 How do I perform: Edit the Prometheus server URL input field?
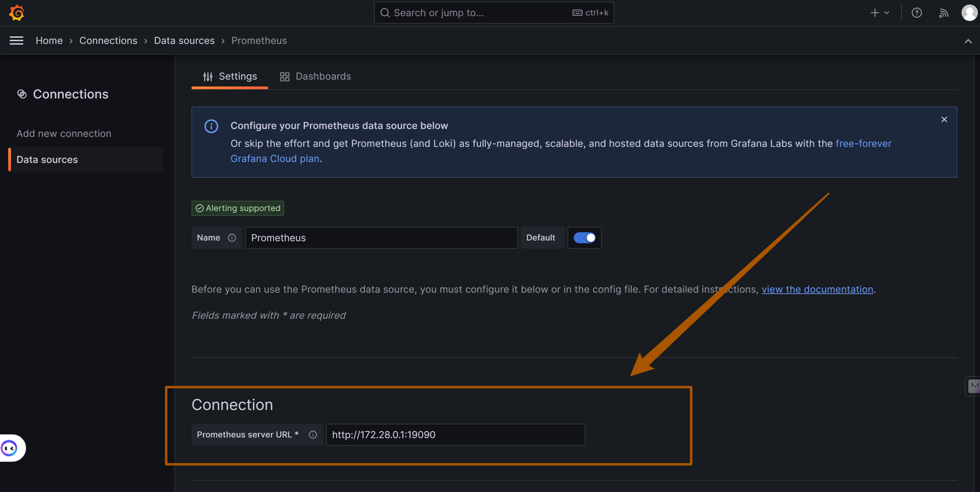click(x=455, y=434)
